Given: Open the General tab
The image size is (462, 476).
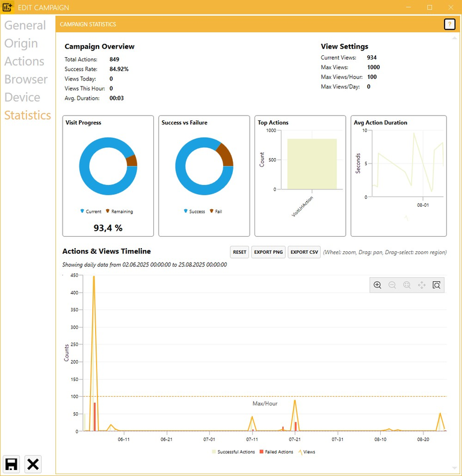Looking at the screenshot, I should 25,25.
